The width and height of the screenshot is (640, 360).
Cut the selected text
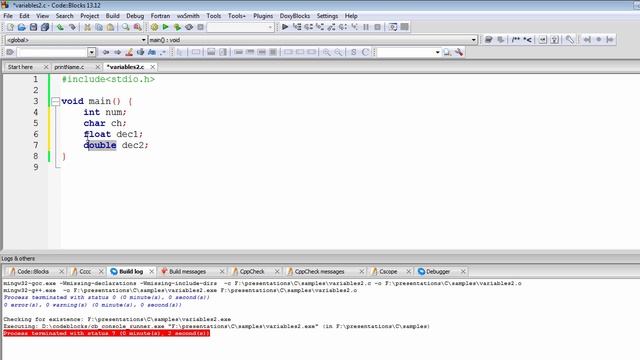[87, 27]
